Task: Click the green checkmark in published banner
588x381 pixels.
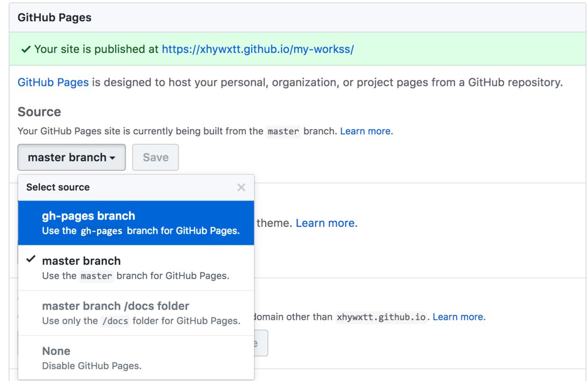Action: (27, 49)
